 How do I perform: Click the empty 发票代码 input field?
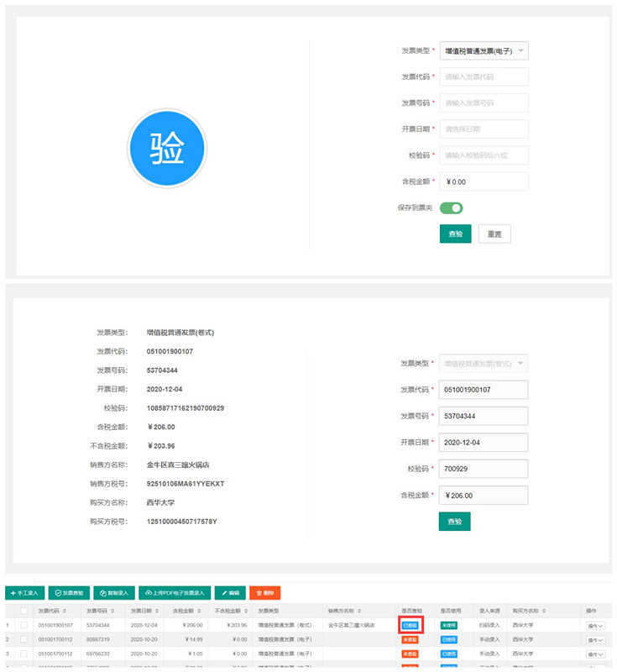[484, 76]
